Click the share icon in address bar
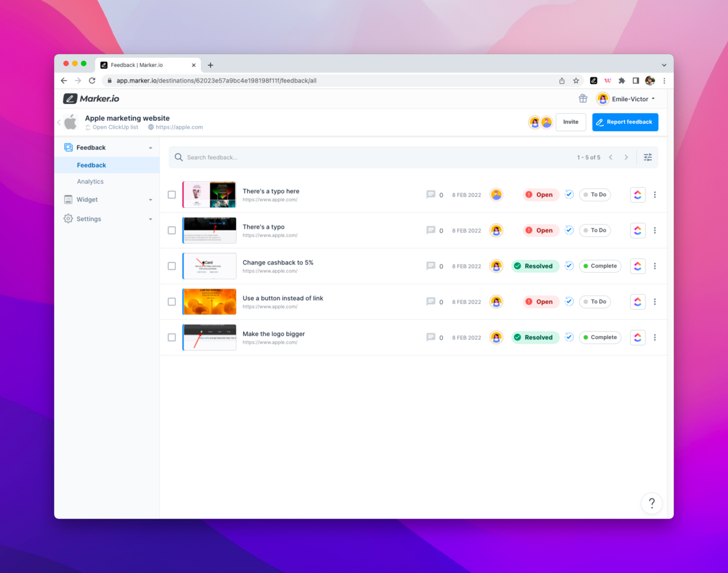Screen dimensions: 728x573 coord(562,81)
